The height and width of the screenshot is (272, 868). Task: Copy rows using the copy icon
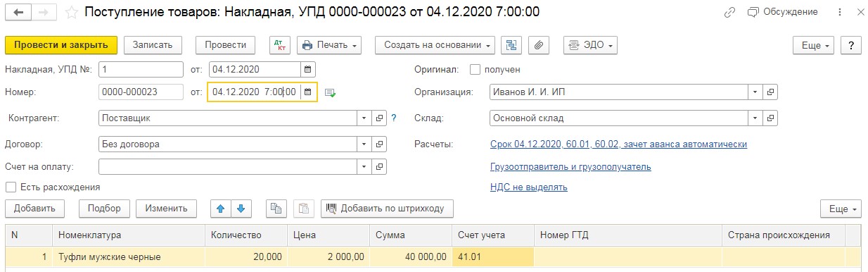click(276, 209)
